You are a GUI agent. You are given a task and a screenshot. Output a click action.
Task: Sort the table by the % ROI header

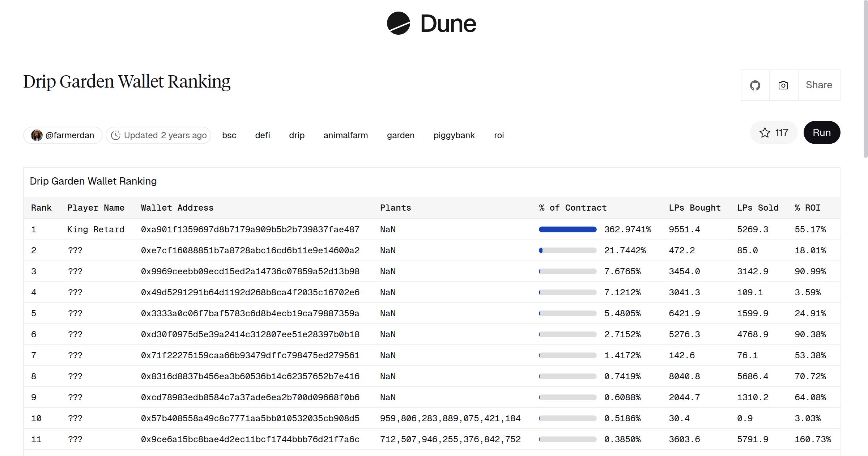(807, 207)
